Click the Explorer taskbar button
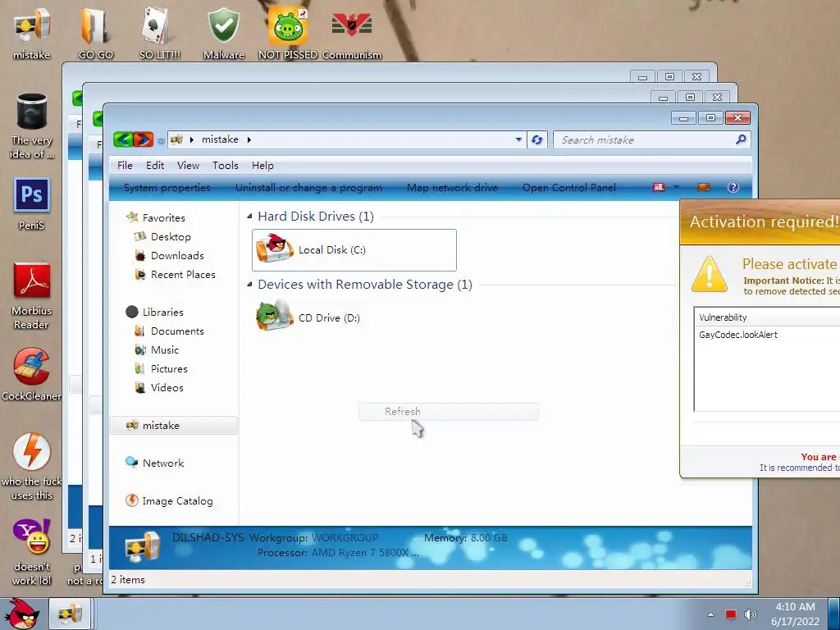The width and height of the screenshot is (840, 630). tap(71, 614)
